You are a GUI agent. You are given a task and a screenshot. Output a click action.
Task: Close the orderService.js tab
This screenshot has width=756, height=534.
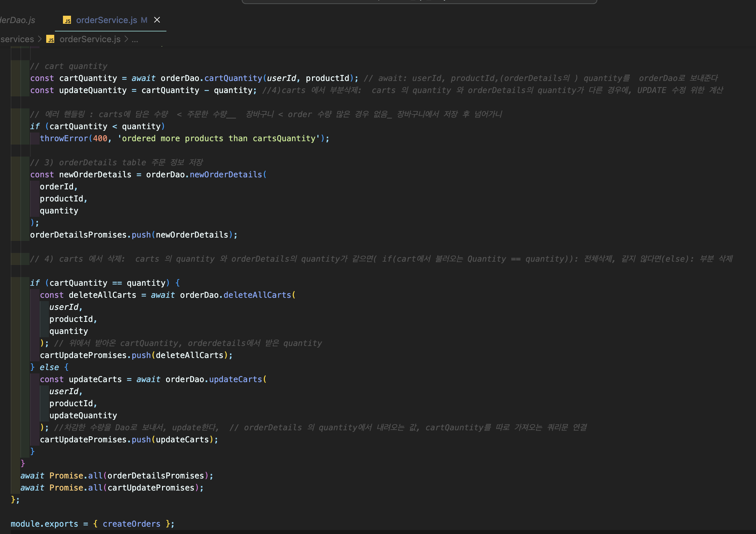coord(157,20)
